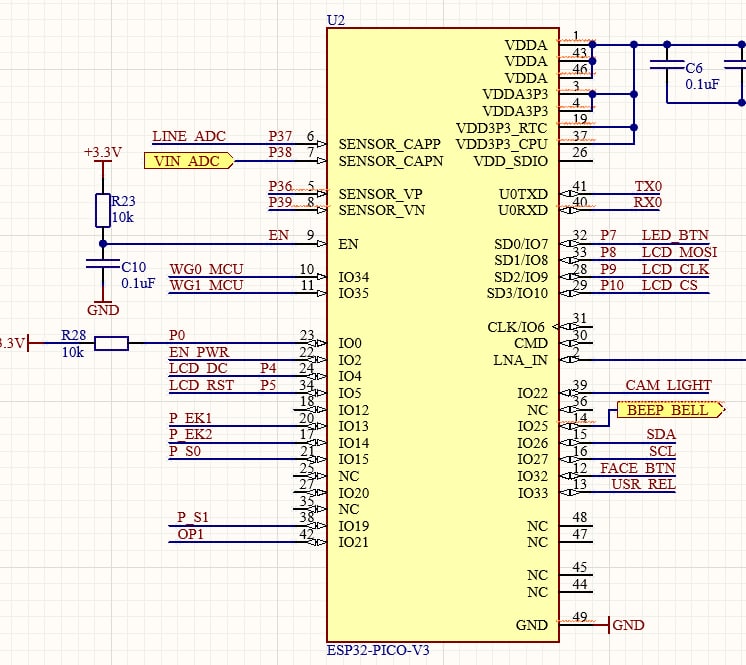Screen dimensions: 746x665
Task: Click the EN net label on pin 9 wire
Action: pos(278,235)
